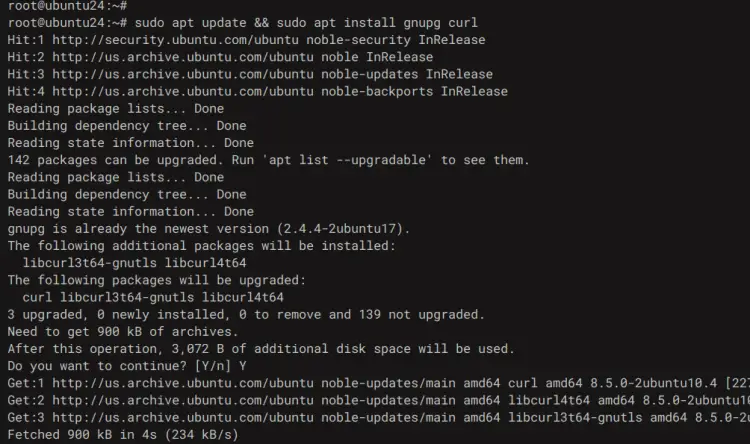Click the us.archive.ubuntu.com noble InRelease URL
The height and width of the screenshot is (444, 750).
click(x=183, y=57)
